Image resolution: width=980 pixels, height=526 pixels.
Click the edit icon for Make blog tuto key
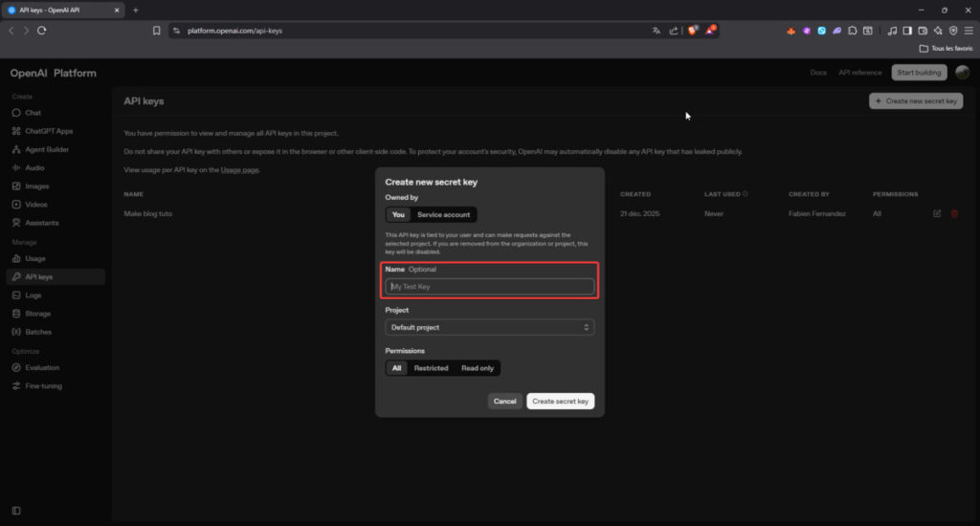937,213
